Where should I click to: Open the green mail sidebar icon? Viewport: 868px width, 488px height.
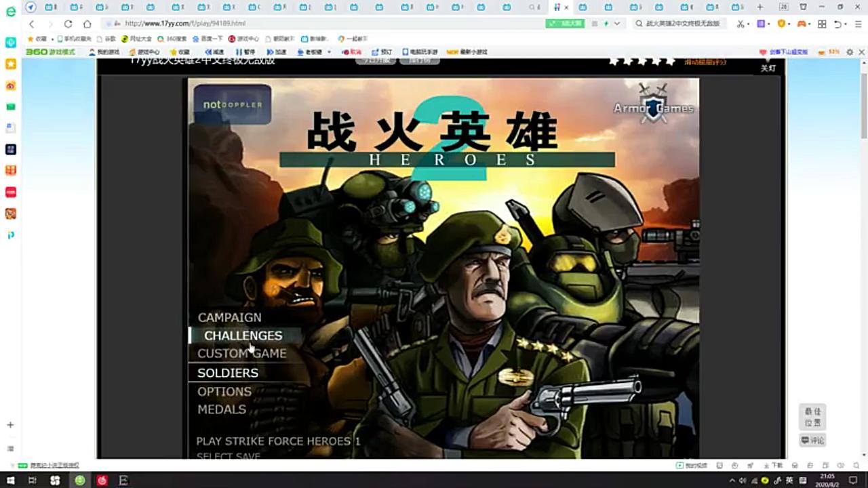point(10,106)
